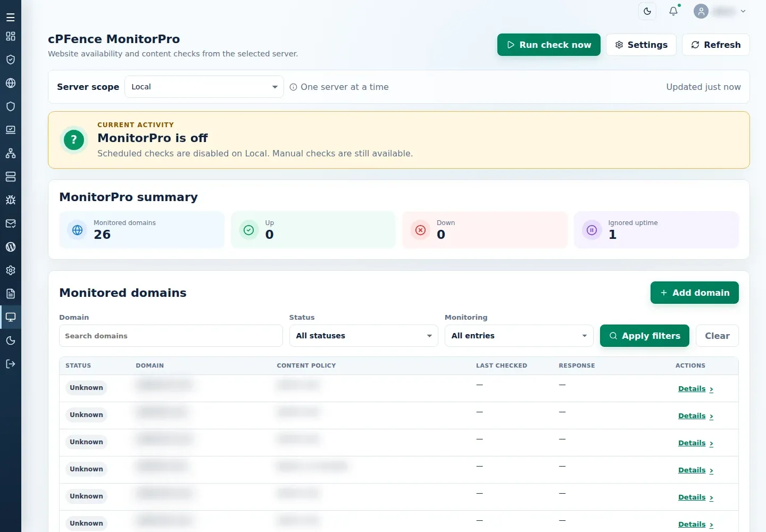
Task: Click the Add domain button
Action: coord(695,293)
